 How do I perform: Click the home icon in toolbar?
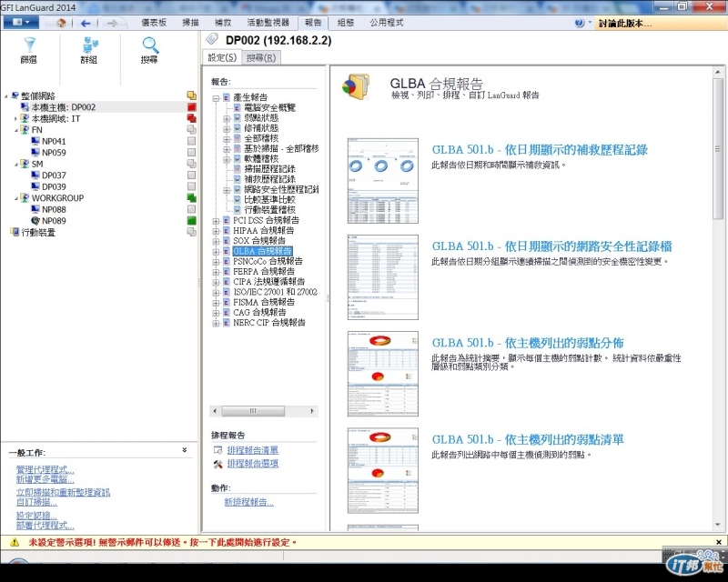61,23
